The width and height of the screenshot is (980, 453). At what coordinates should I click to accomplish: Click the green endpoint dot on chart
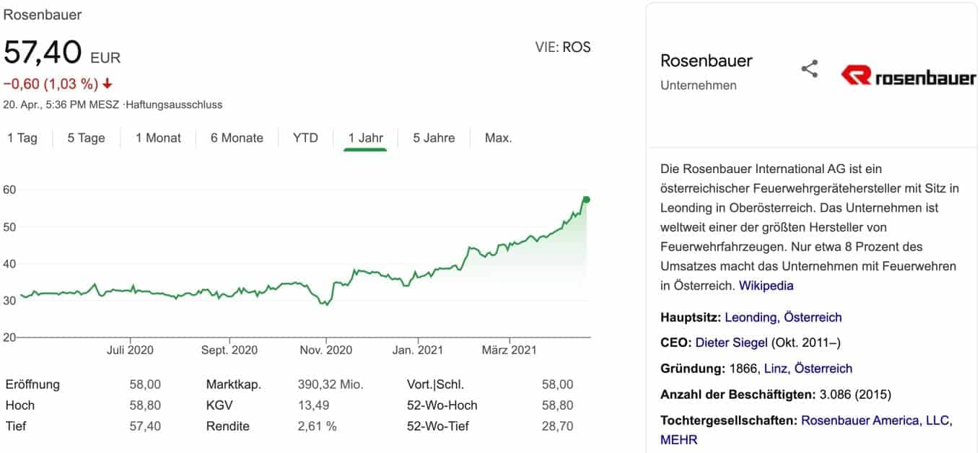[x=587, y=199]
